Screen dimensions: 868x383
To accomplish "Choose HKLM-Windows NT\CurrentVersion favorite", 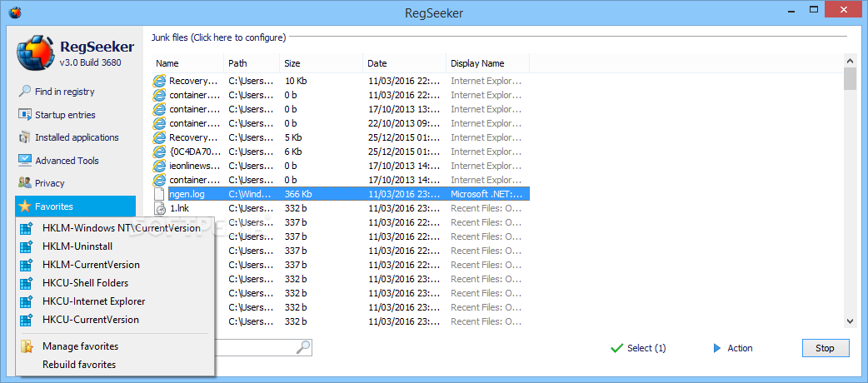I will 115,228.
